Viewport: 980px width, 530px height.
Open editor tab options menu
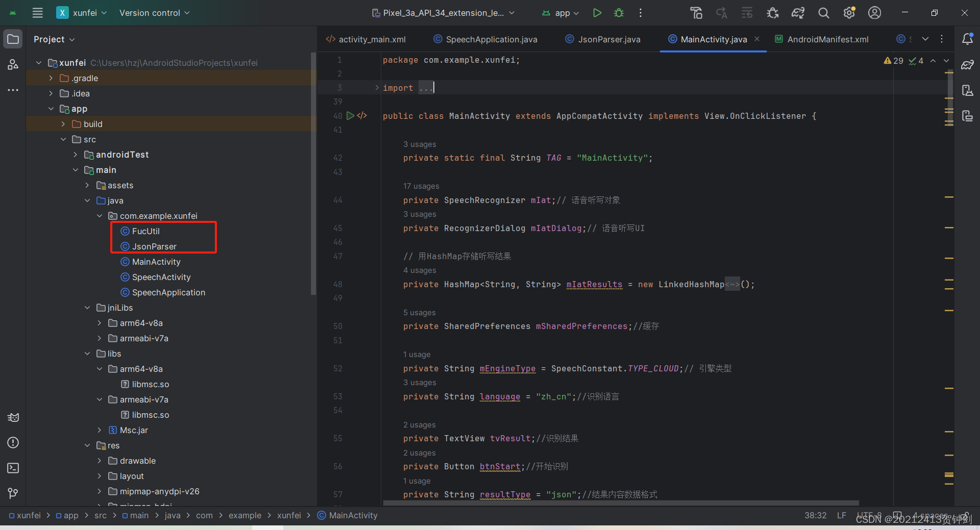[x=942, y=39]
